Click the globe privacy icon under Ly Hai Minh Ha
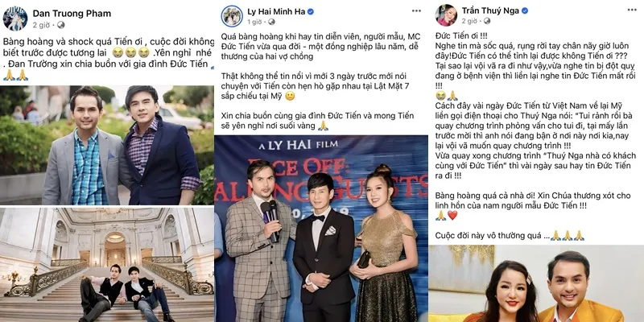 coord(271,22)
